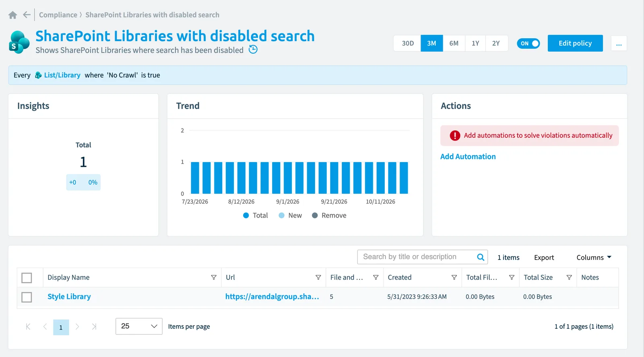Select the 3M time range
Screen dimensions: 644x357
pos(432,44)
